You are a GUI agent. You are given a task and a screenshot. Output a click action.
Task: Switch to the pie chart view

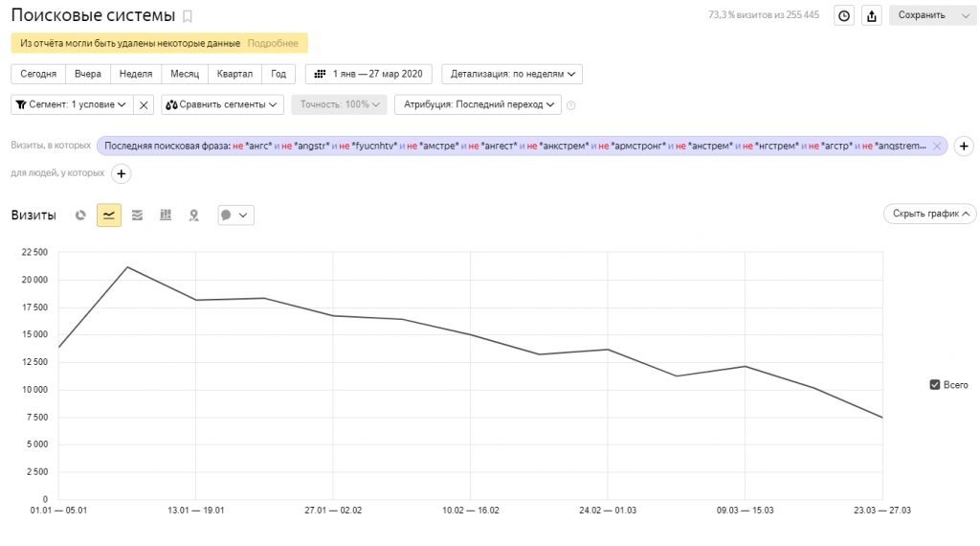click(x=80, y=216)
